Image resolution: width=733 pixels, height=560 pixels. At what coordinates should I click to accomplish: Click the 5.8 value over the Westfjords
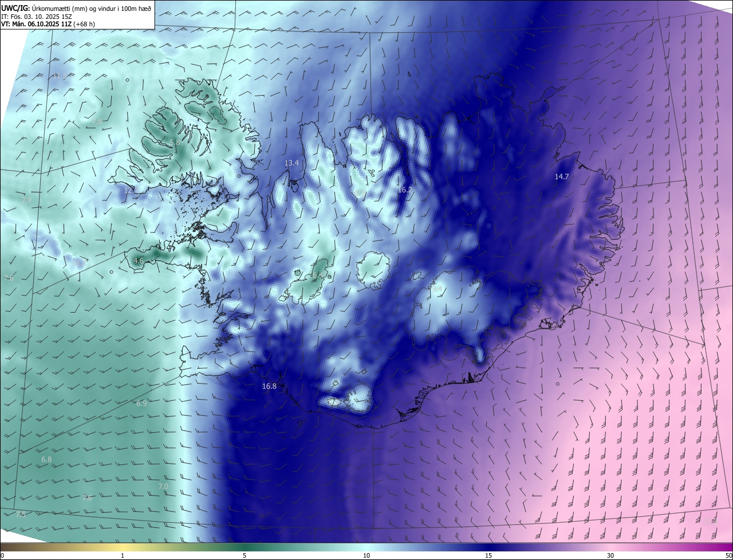click(x=175, y=142)
